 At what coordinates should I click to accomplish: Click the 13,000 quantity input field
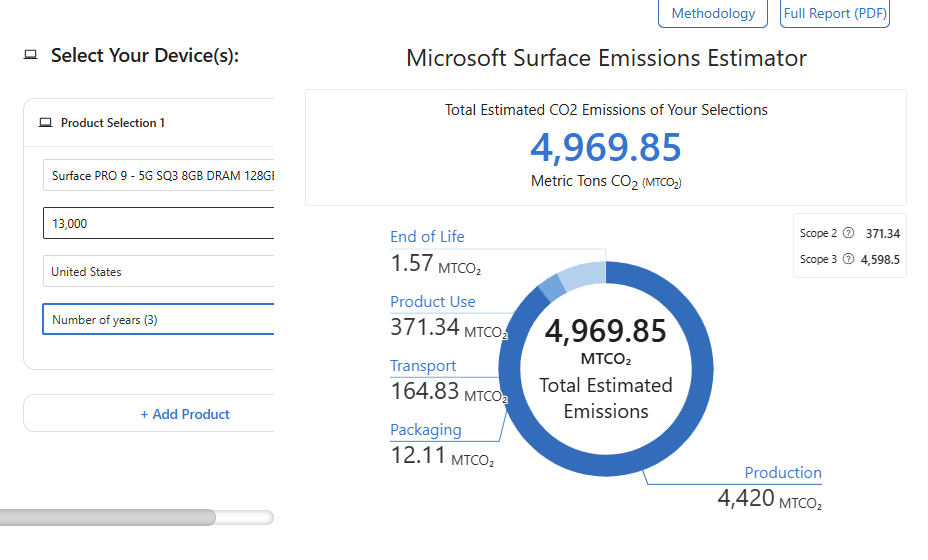pos(160,224)
